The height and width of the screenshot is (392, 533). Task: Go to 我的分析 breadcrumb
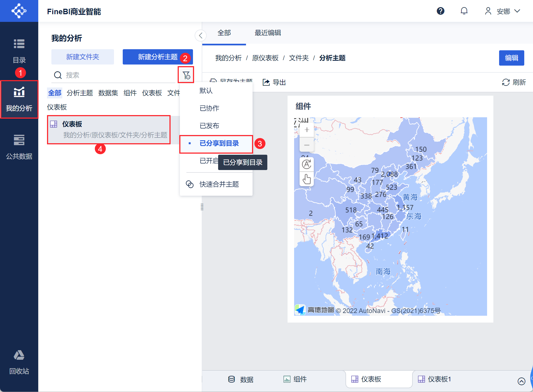[x=229, y=58]
